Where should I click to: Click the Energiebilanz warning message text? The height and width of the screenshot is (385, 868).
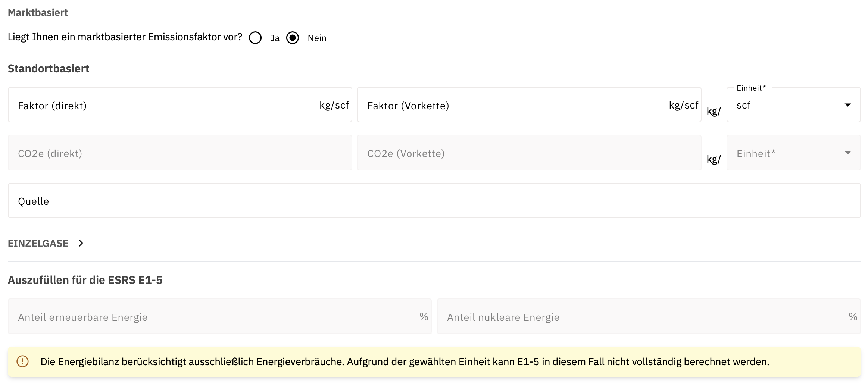tap(405, 362)
